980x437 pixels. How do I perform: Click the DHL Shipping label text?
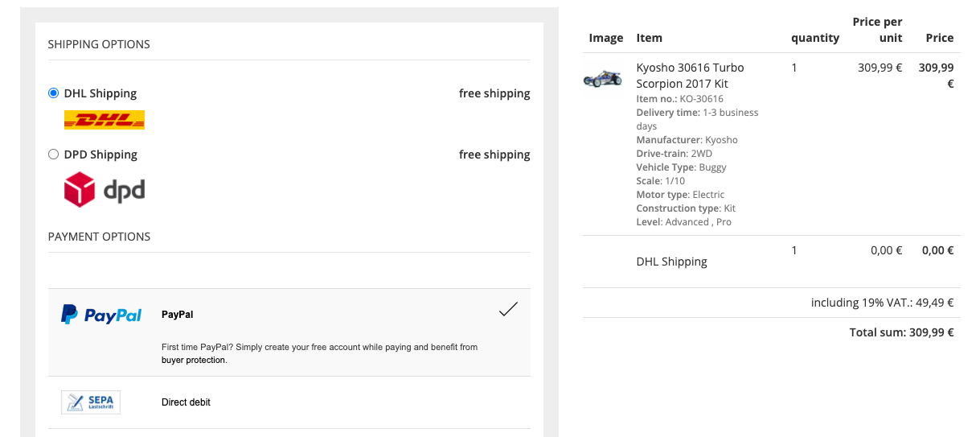point(100,93)
